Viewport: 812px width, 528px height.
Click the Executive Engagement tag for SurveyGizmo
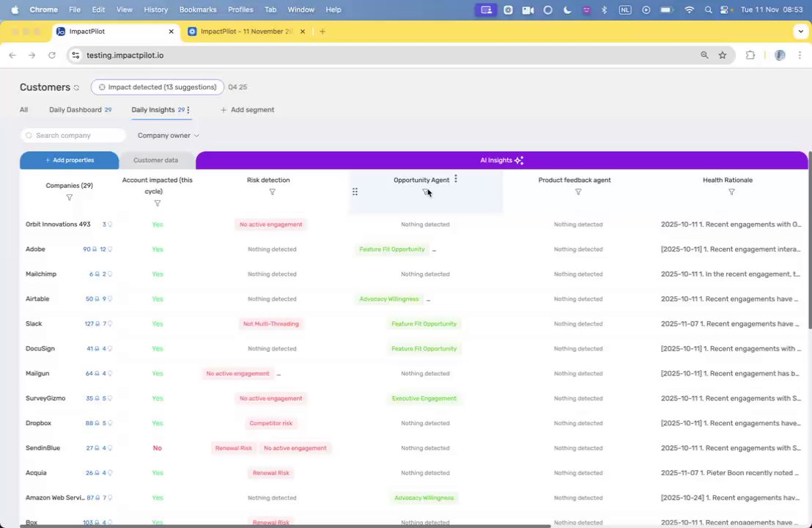(x=424, y=398)
